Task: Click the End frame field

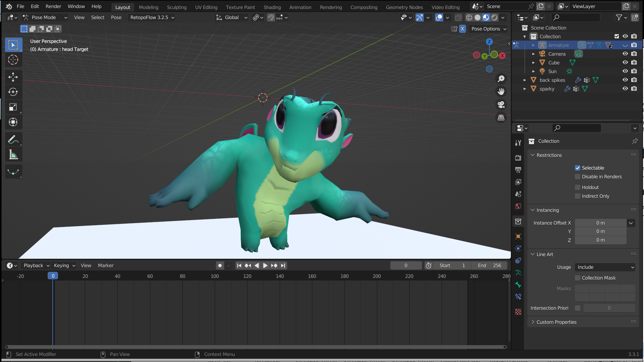Action: [x=489, y=265]
